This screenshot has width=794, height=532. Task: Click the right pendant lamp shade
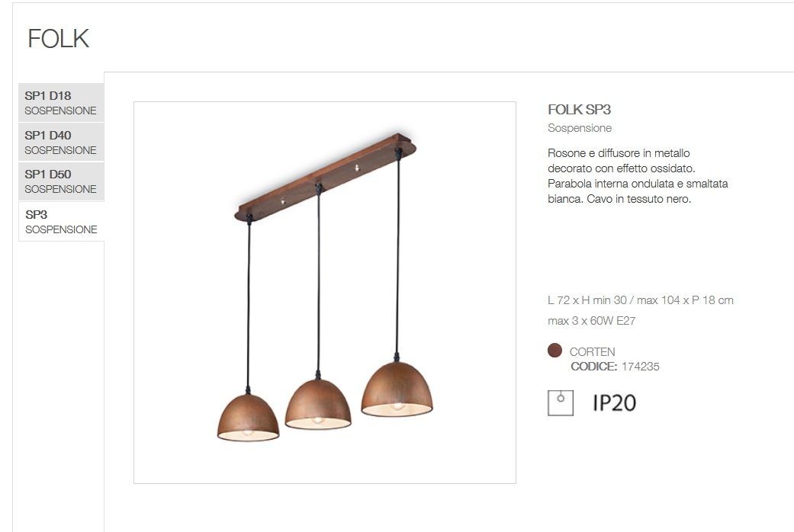tap(397, 389)
